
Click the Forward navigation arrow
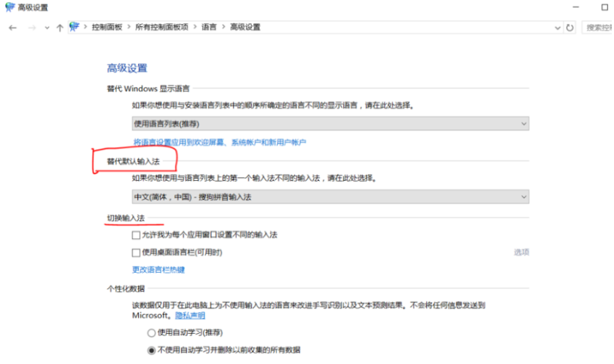pos(31,27)
